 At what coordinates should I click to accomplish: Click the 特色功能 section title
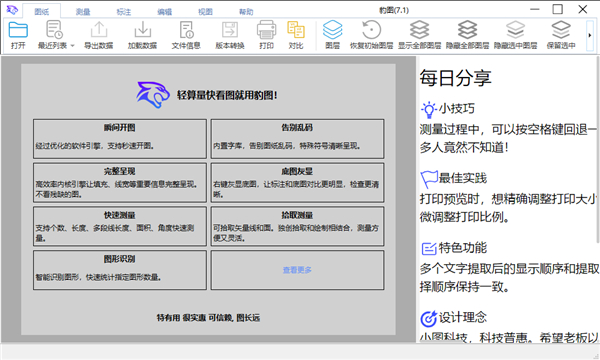462,248
